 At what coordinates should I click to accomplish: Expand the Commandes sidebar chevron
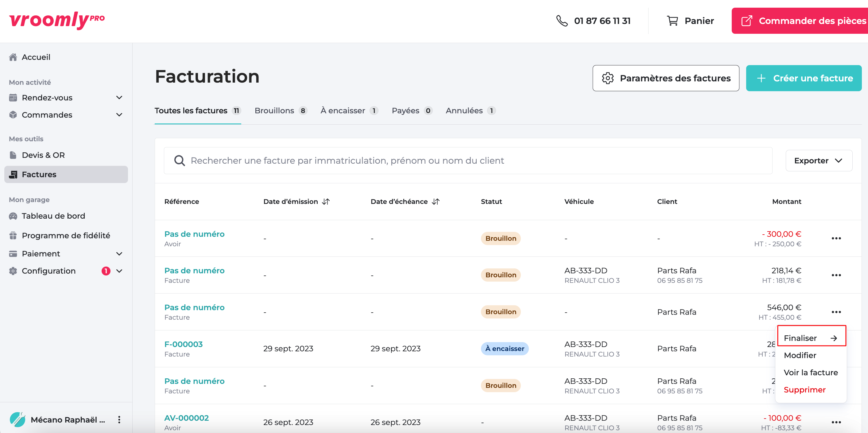click(x=119, y=115)
